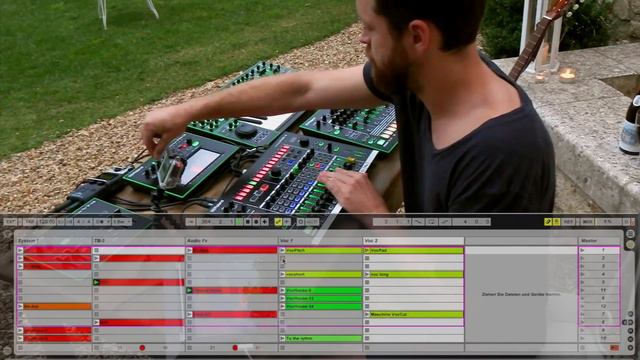640x360 pixels.
Task: Toggle the yellow Automation Arm button
Action: click(x=278, y=222)
